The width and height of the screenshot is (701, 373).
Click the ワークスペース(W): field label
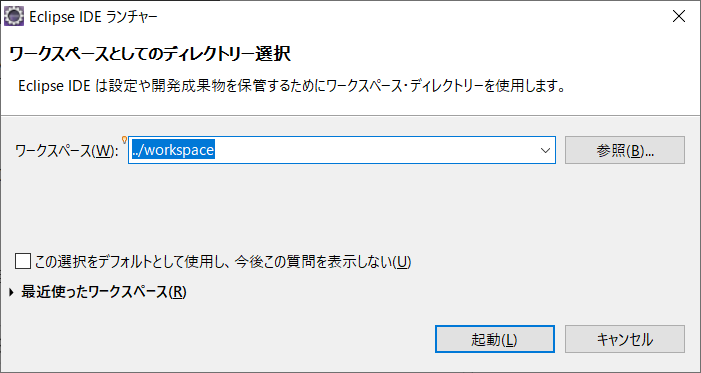[x=67, y=151]
